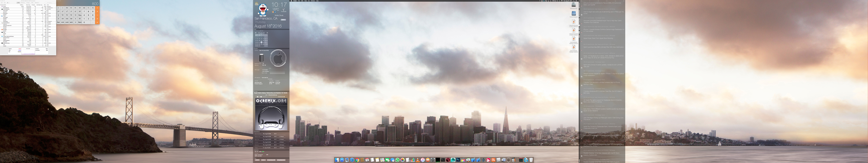Viewport: 868px width, 163px height.
Task: Click the Activity Monitor search field
Action: point(50,3)
